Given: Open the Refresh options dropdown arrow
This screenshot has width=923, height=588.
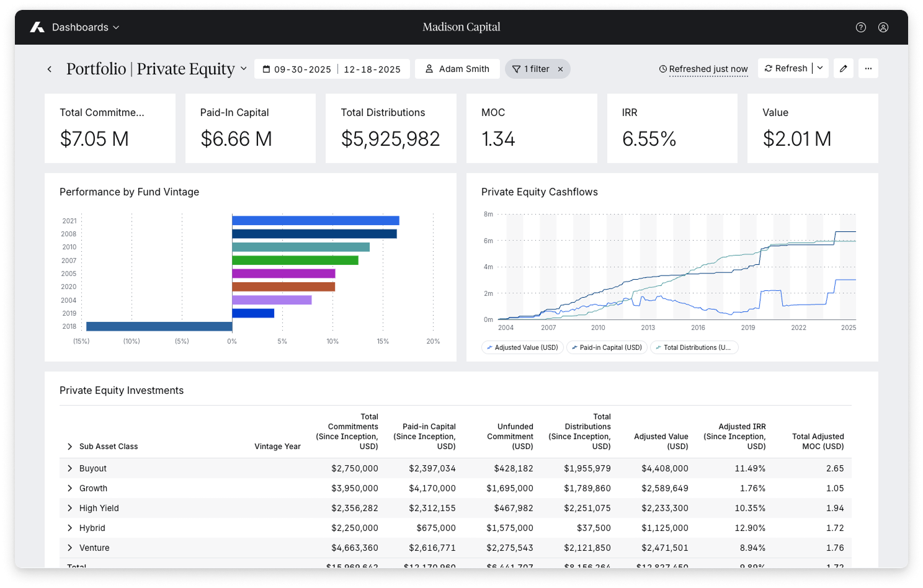Looking at the screenshot, I should 820,68.
